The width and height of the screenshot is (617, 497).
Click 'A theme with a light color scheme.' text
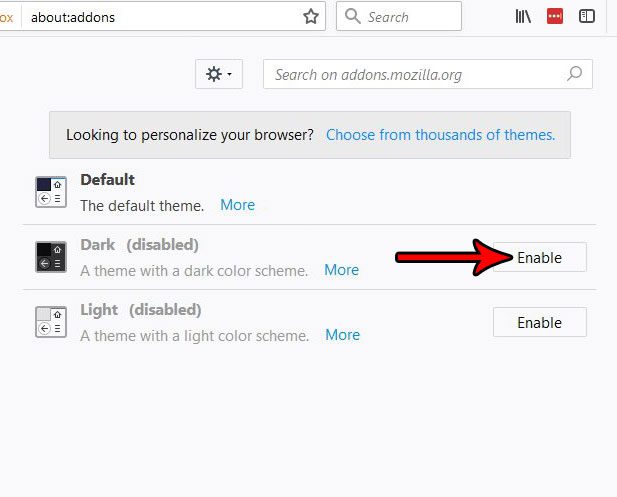click(x=195, y=336)
